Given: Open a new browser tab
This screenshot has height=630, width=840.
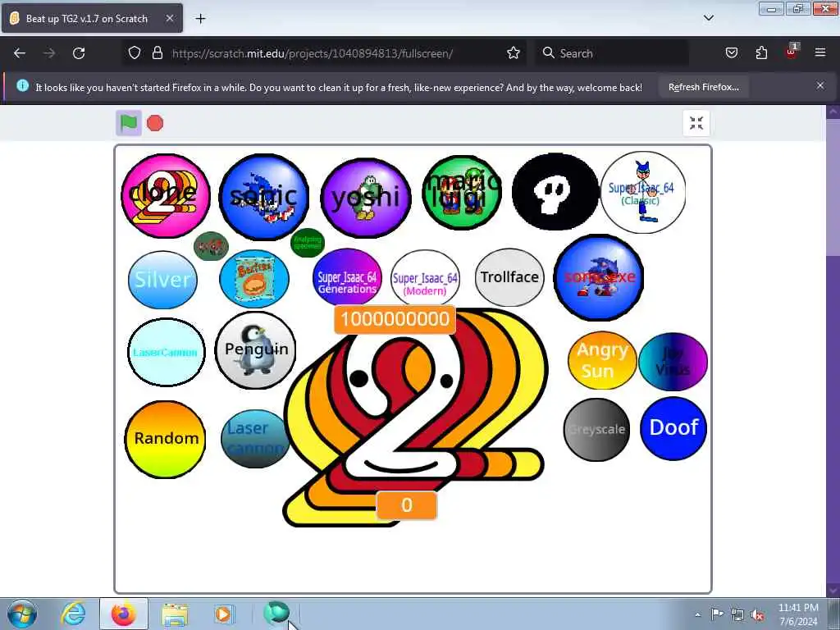Looking at the screenshot, I should 200,19.
